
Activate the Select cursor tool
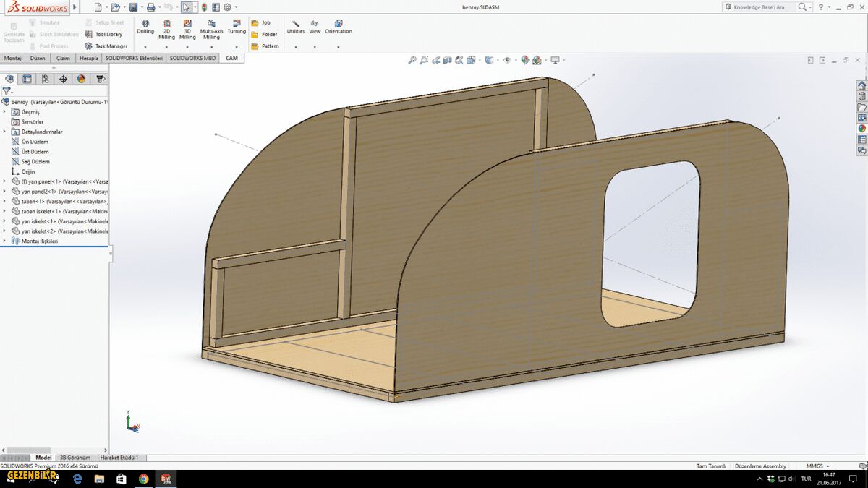[x=187, y=7]
